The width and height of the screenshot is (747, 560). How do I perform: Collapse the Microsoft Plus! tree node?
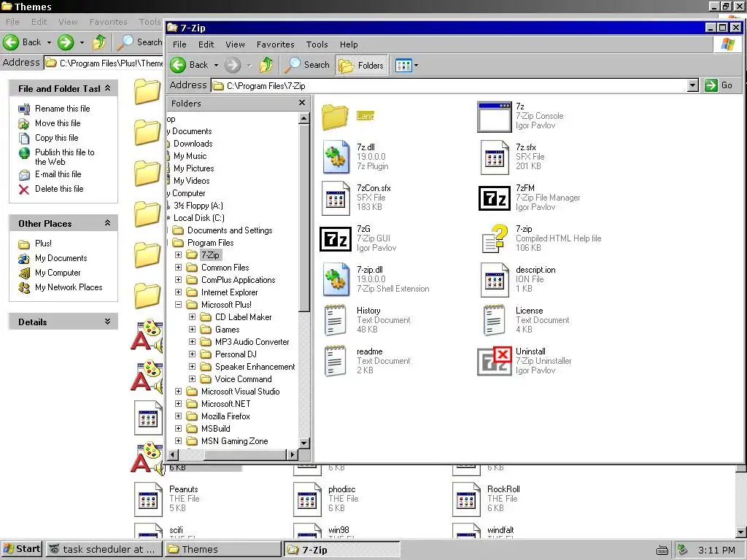(x=178, y=305)
